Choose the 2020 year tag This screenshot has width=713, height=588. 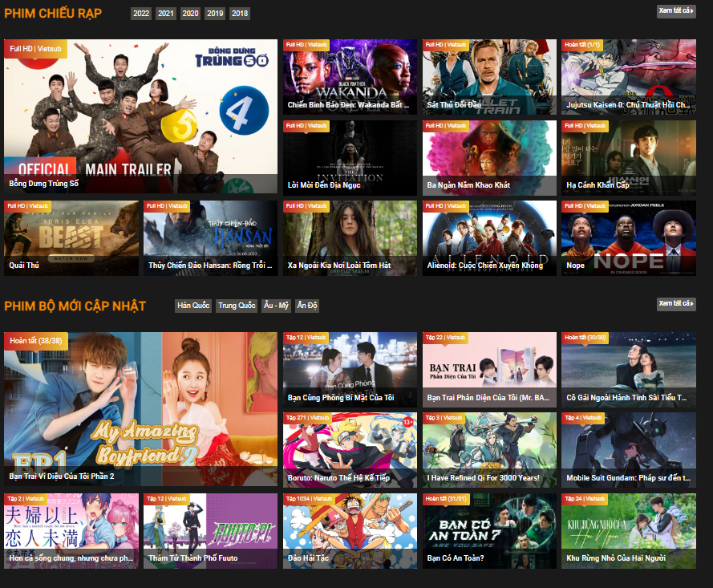(x=190, y=13)
